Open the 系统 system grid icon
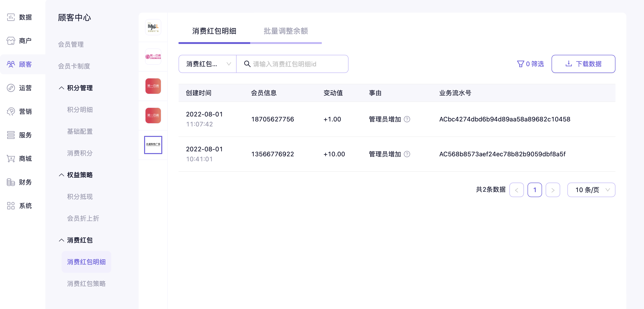The height and width of the screenshot is (309, 644). click(x=11, y=205)
